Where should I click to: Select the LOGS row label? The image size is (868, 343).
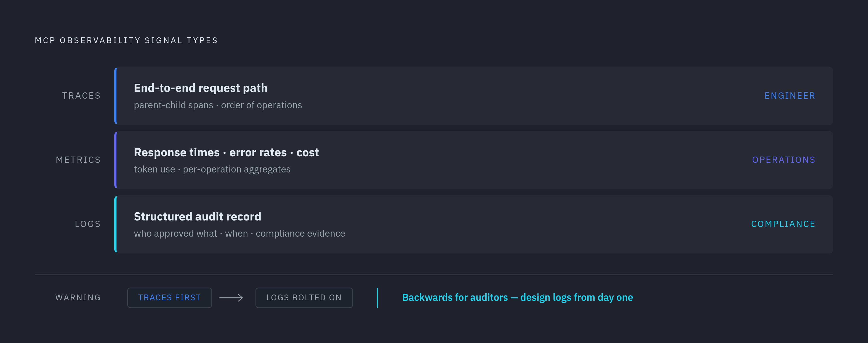[x=88, y=224]
